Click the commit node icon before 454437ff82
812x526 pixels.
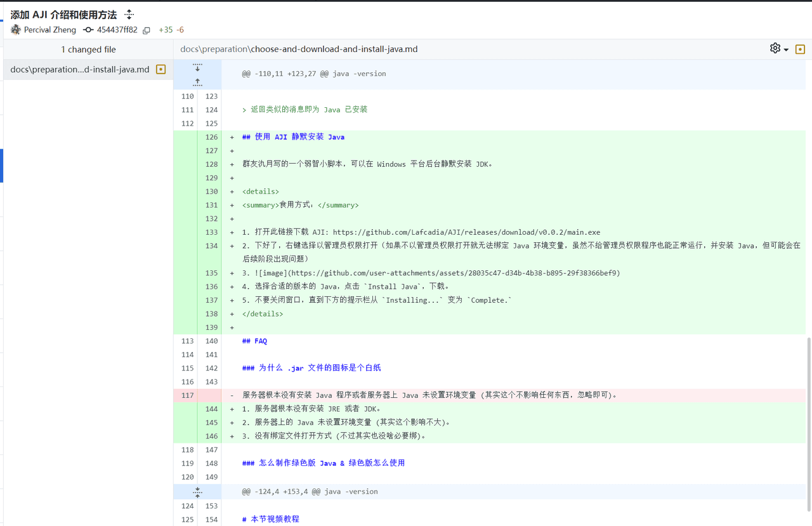click(x=88, y=30)
